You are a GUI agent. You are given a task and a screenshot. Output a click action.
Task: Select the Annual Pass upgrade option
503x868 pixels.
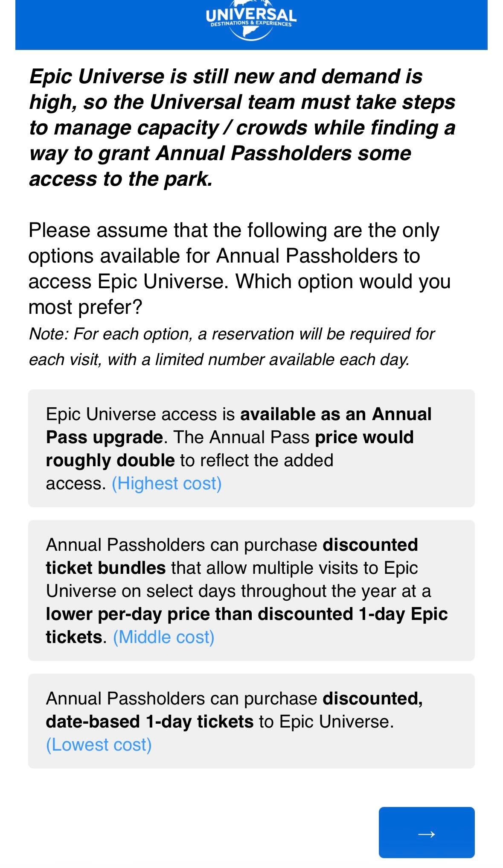(x=251, y=448)
